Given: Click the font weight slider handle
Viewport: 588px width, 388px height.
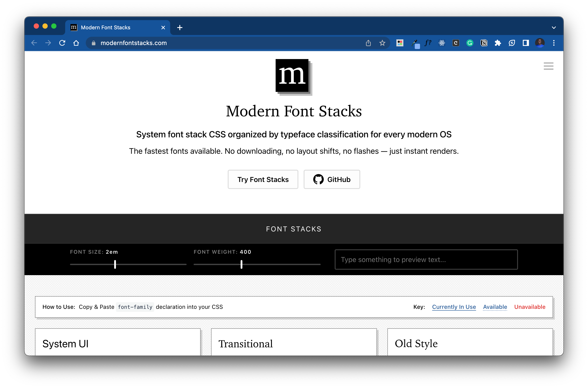Looking at the screenshot, I should point(241,264).
